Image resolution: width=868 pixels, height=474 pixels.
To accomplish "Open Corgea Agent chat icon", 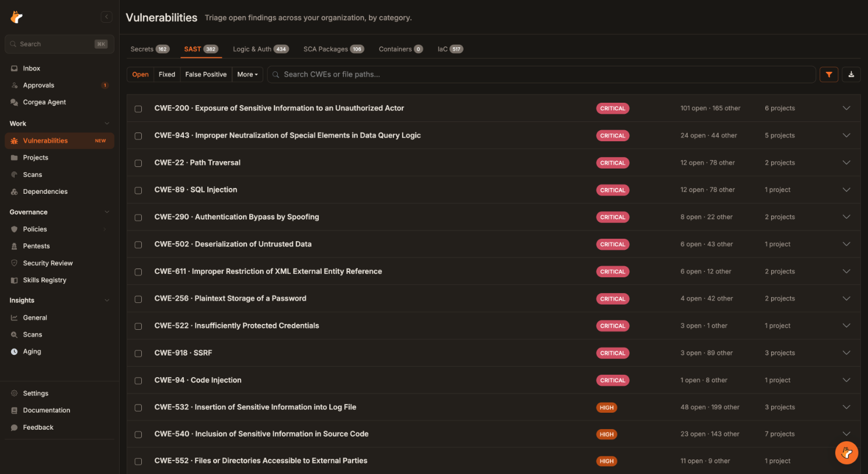I will point(15,102).
